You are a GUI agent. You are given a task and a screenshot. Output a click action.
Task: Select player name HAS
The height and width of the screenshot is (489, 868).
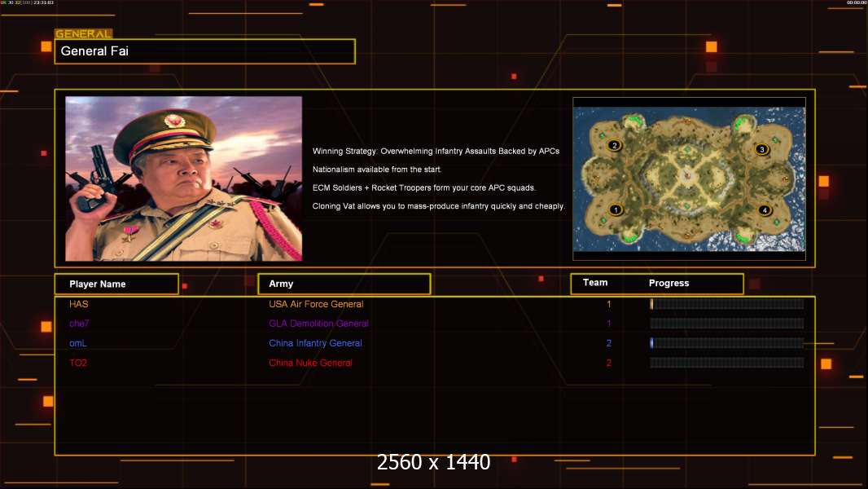79,304
